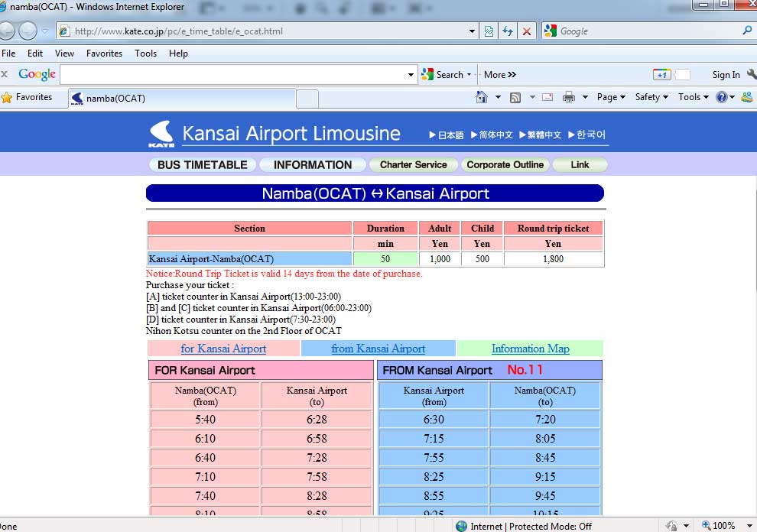757x532 pixels.
Task: Click More to show extra toolbar buttons
Action: [x=499, y=74]
